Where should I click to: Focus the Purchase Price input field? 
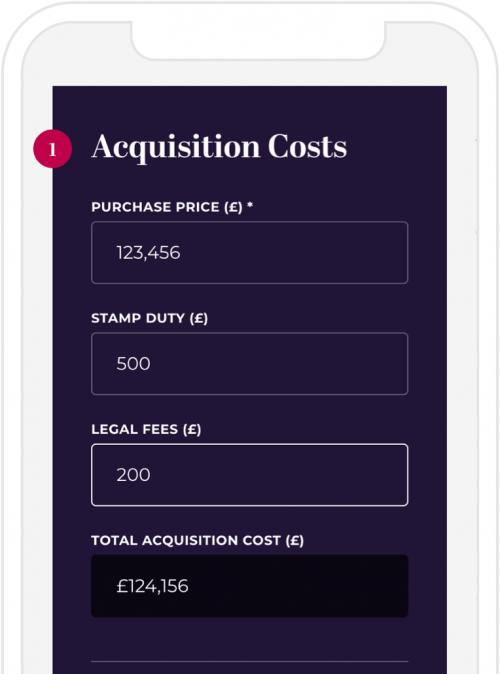(x=249, y=253)
